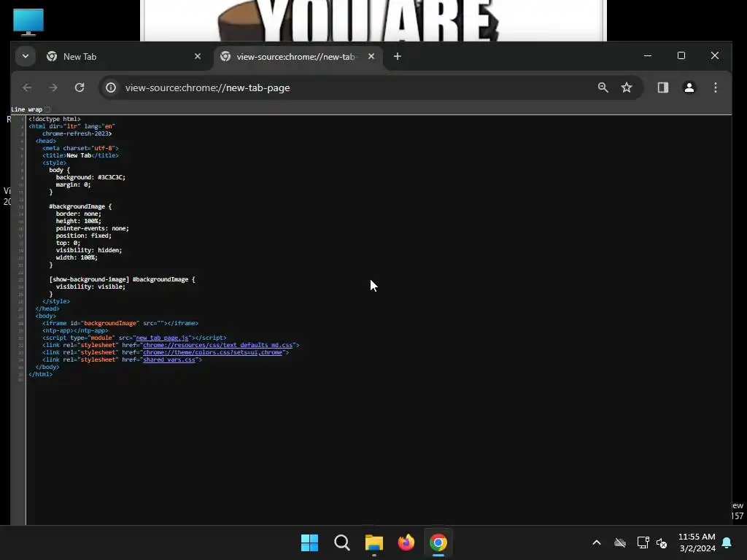Open the shared_vars.css link

point(169,359)
